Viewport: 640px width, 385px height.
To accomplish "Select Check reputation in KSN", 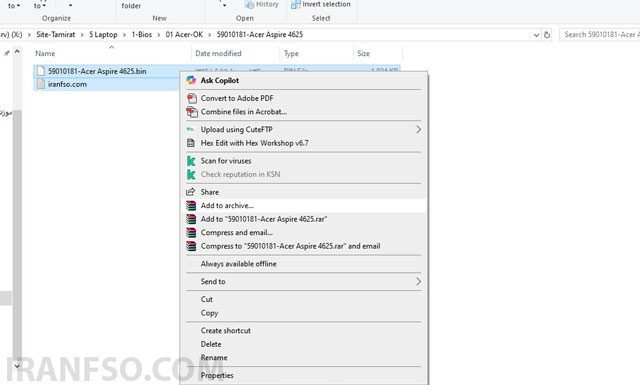I will tap(304, 174).
